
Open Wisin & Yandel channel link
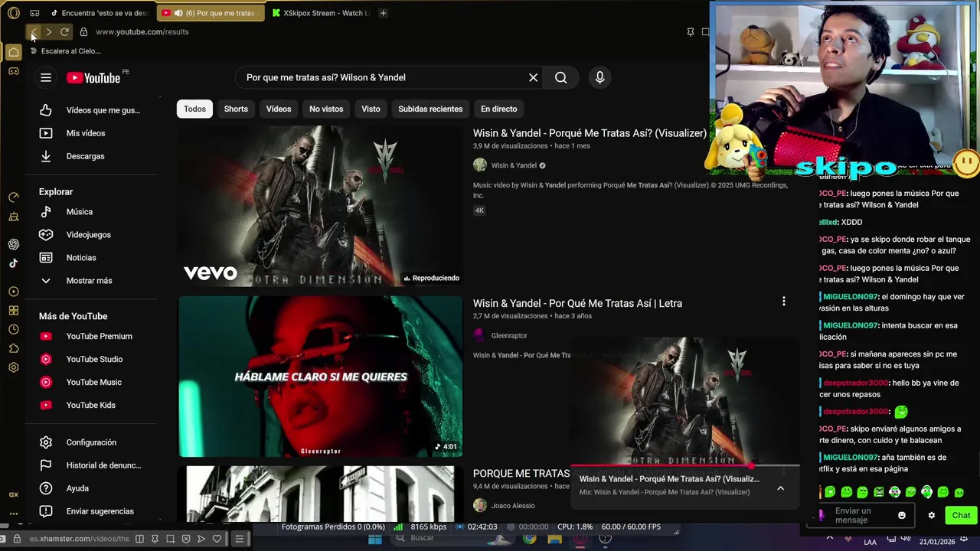click(x=514, y=165)
